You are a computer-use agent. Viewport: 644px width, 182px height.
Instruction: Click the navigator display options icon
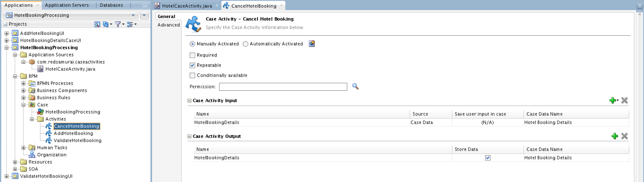pos(130,24)
